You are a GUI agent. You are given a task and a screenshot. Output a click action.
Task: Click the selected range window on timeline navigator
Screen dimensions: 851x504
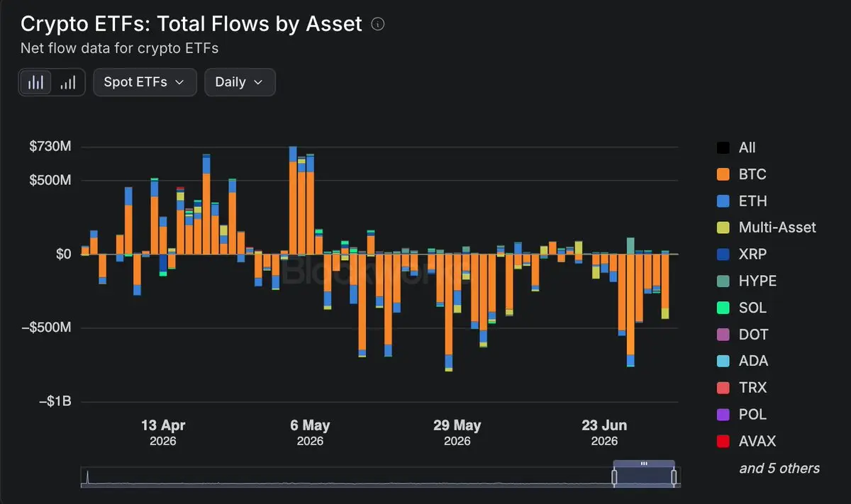(644, 476)
